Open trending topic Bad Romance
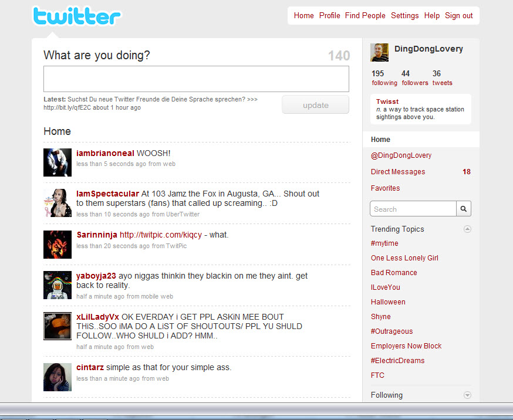Screen dimensions: 513x420 coord(394,273)
